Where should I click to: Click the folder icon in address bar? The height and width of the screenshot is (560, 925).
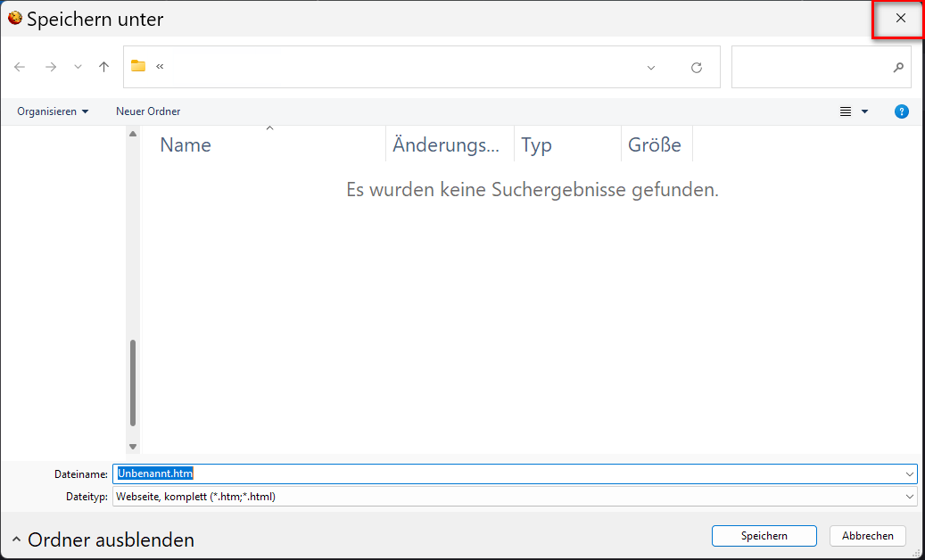point(138,66)
